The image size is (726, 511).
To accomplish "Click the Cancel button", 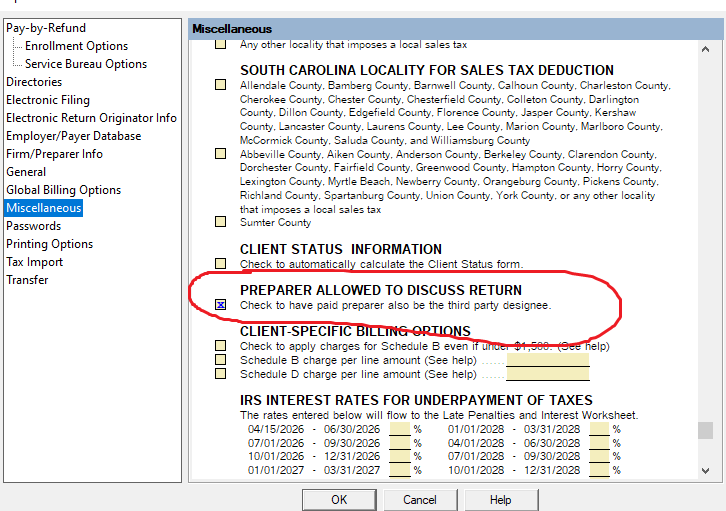I will click(420, 500).
